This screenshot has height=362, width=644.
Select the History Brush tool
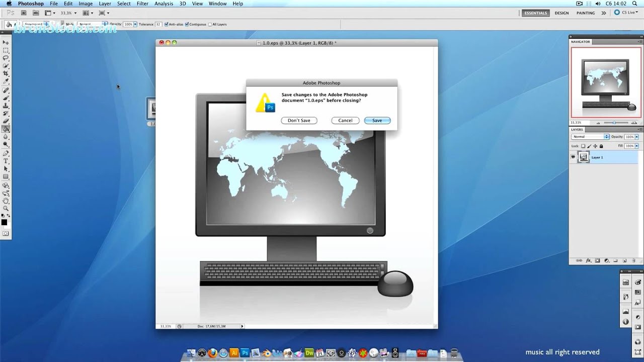[6, 114]
